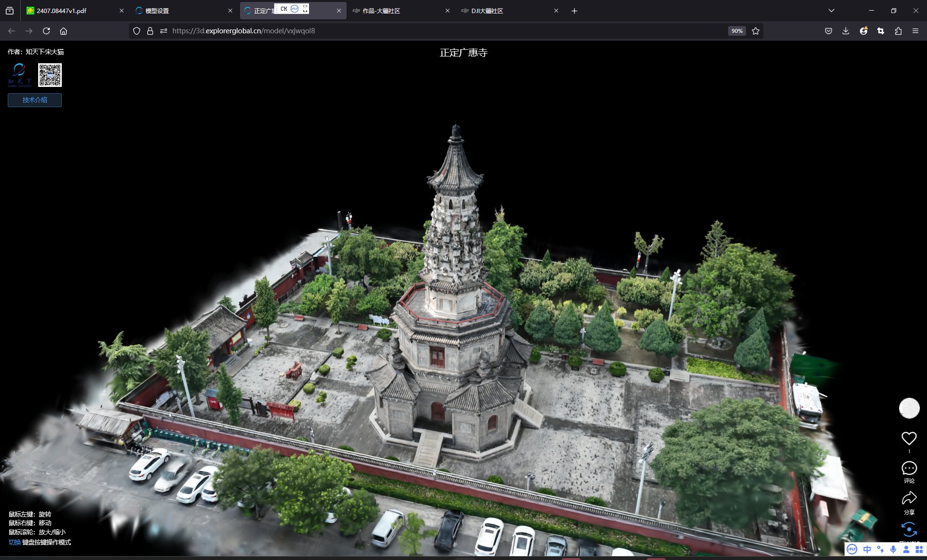Click the white circular avatar button
The width and height of the screenshot is (927, 560).
pos(909,408)
